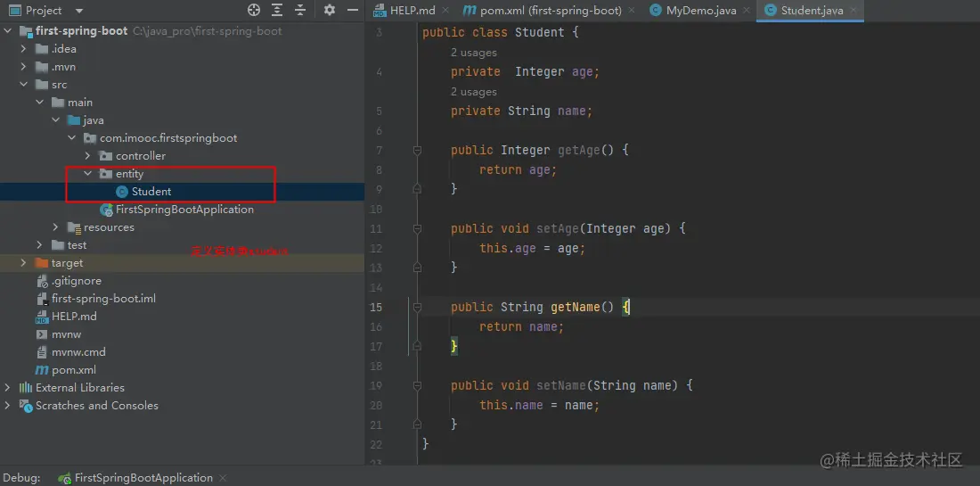Click the Scratches and Consoles icon
980x486 pixels.
click(x=26, y=406)
